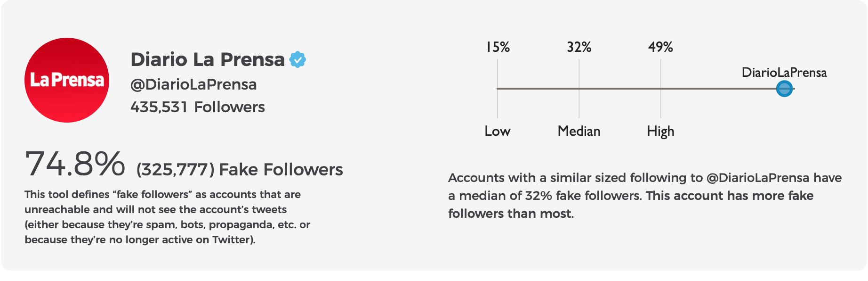Click the High label under scale
Viewport: 868px width, 281px height.
tap(660, 131)
